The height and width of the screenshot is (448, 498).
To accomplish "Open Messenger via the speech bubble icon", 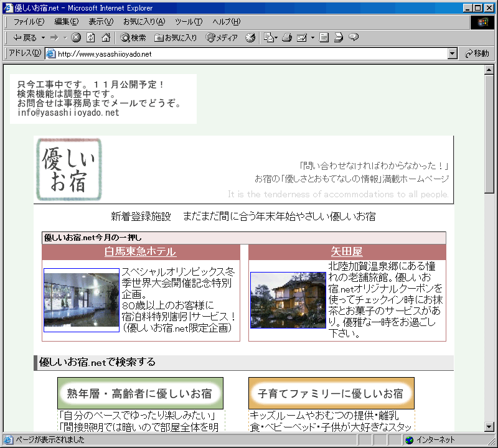I will (354, 37).
